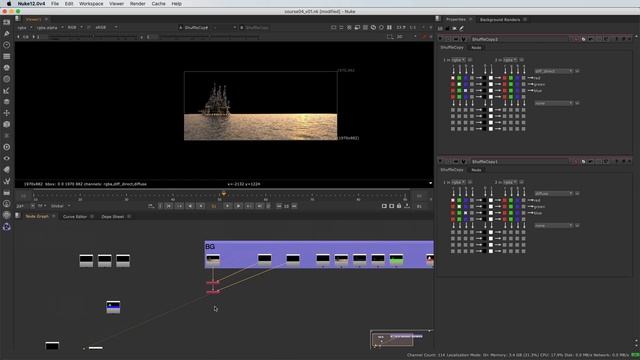The width and height of the screenshot is (640, 360).
Task: Open the Merge nodes toolbar menu
Action: (x=7, y=102)
